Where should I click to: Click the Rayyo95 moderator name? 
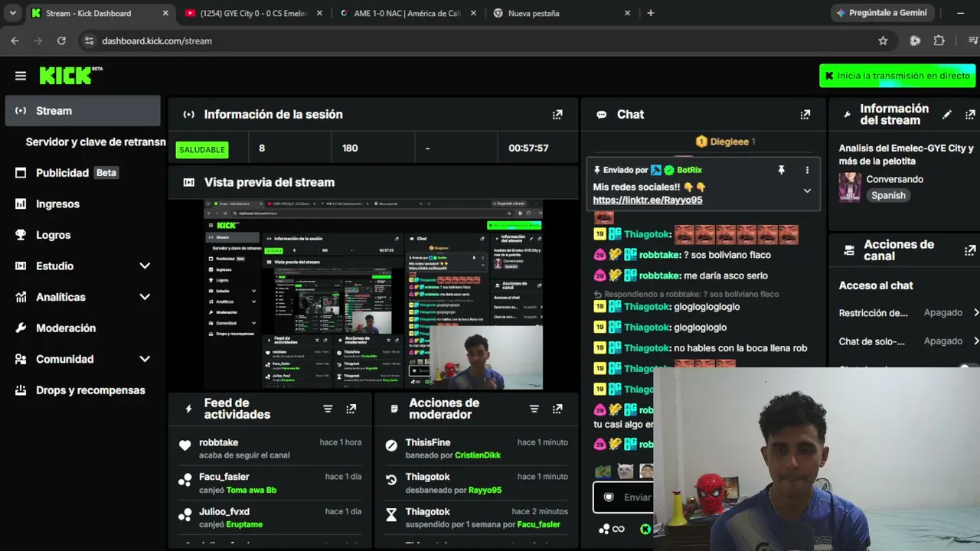485,490
